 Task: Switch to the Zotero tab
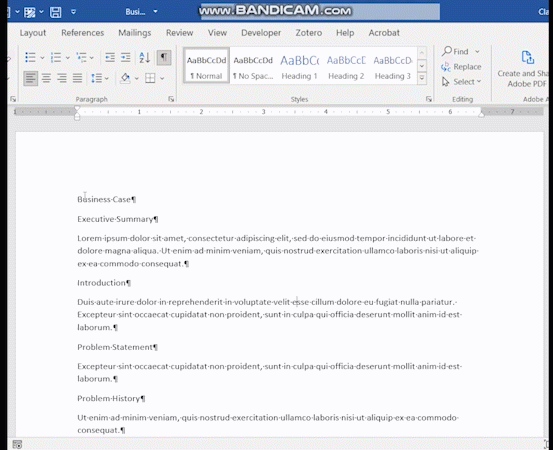coord(309,33)
